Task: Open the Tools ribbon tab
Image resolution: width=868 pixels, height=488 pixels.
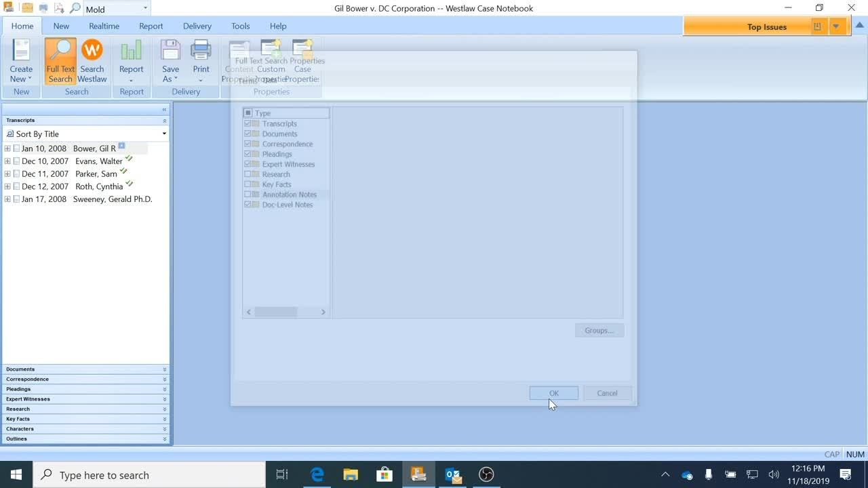Action: (x=240, y=26)
